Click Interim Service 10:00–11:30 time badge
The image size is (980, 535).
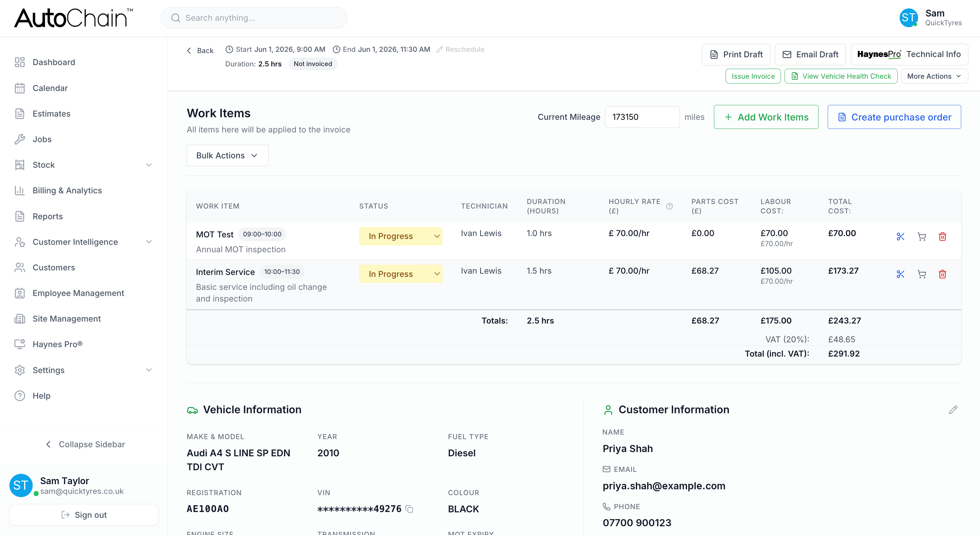282,271
